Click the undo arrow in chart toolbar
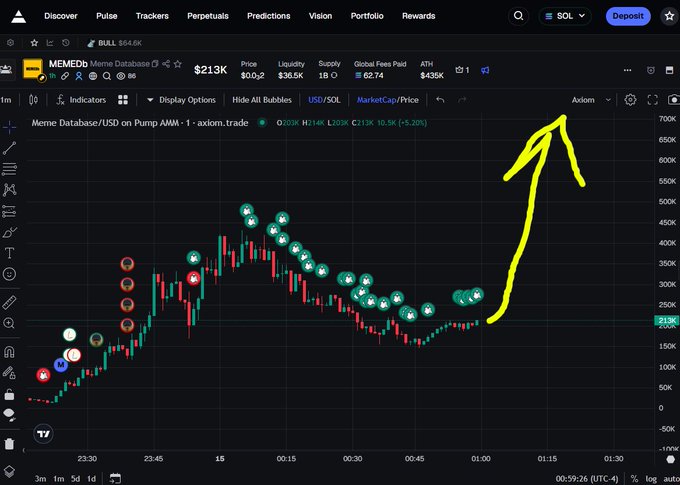 (x=440, y=100)
